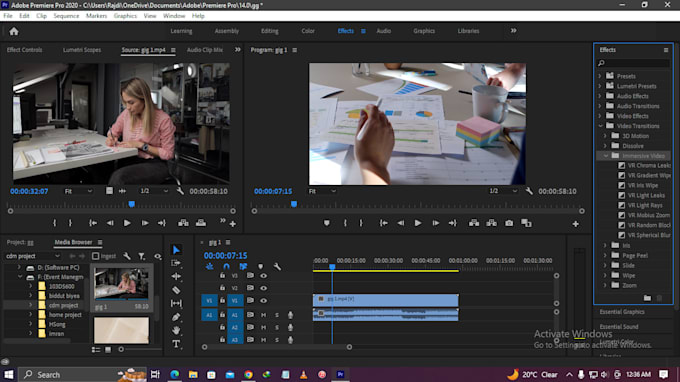Open Program monitor settings wrench
680x382 pixels.
tap(529, 191)
